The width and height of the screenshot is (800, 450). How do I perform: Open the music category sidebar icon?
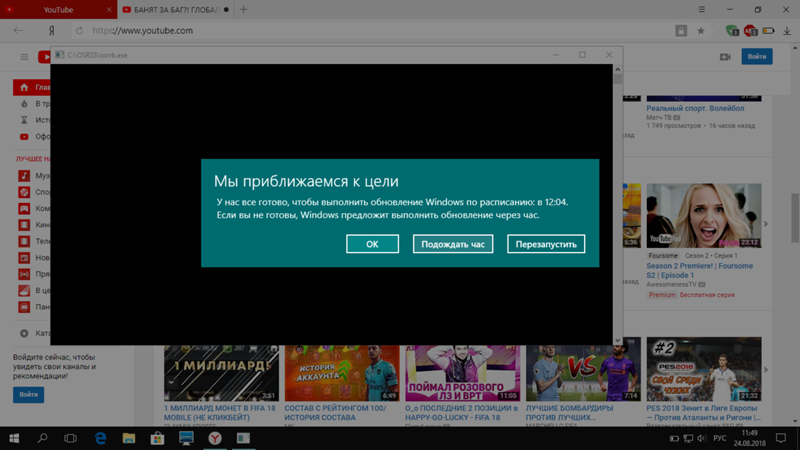tap(24, 176)
